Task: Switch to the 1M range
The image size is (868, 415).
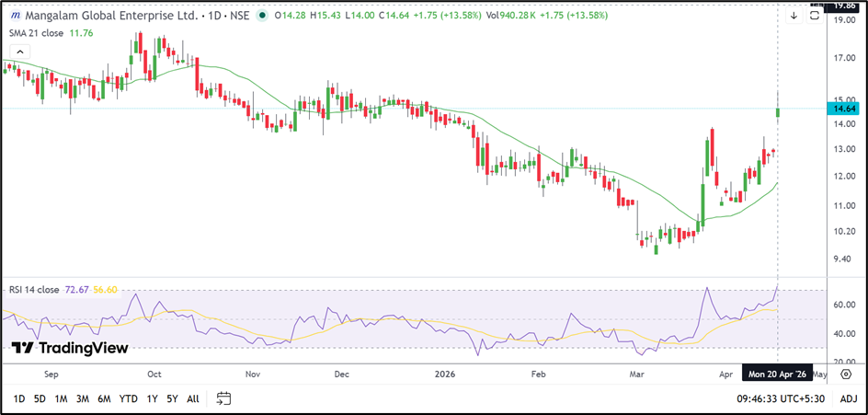Action: click(x=61, y=398)
